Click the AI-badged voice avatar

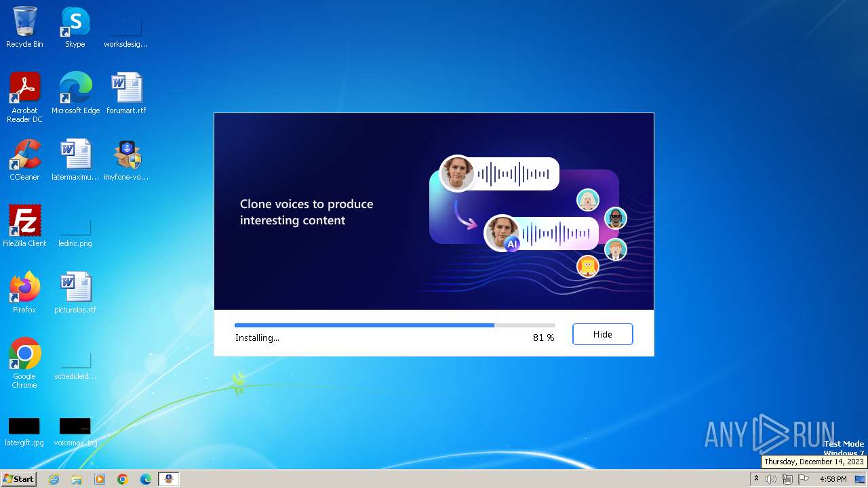pyautogui.click(x=502, y=233)
